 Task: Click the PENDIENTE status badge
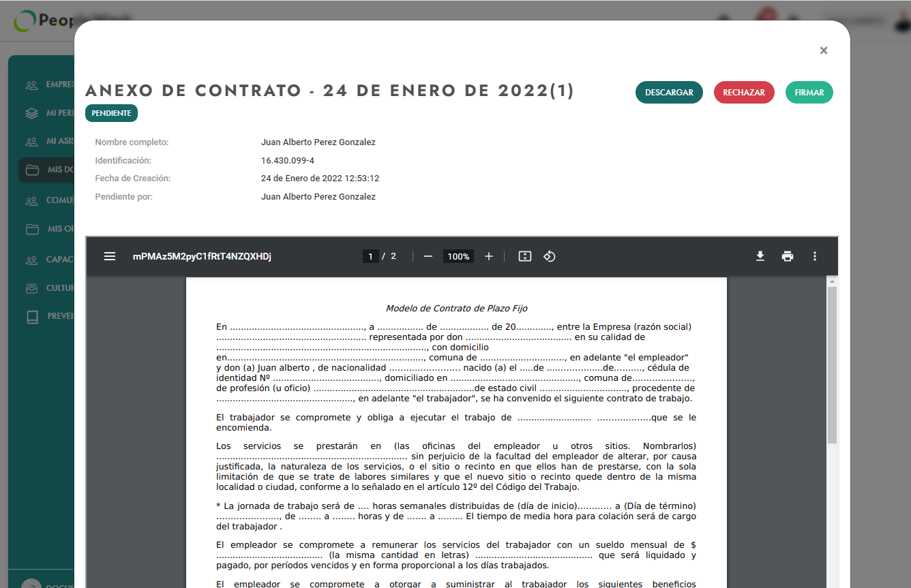111,113
